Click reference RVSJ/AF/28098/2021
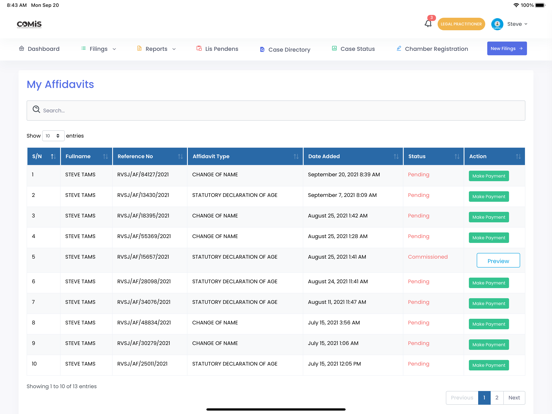Screen dimensions: 552x414 click(x=144, y=281)
